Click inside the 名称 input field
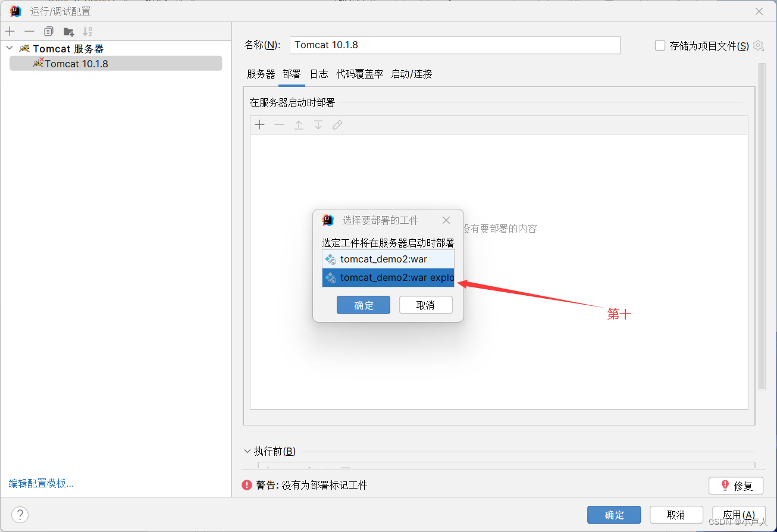Viewport: 777px width, 532px height. tap(455, 45)
